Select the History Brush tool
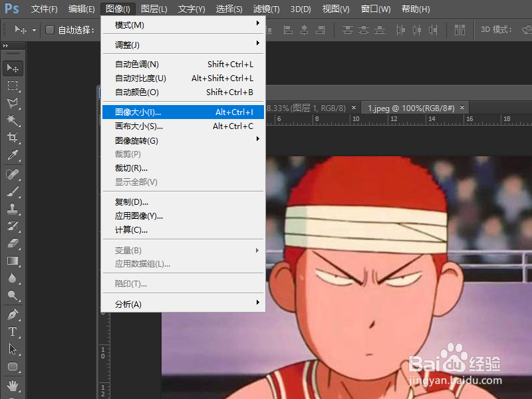This screenshot has height=399, width=532. pos(13,226)
